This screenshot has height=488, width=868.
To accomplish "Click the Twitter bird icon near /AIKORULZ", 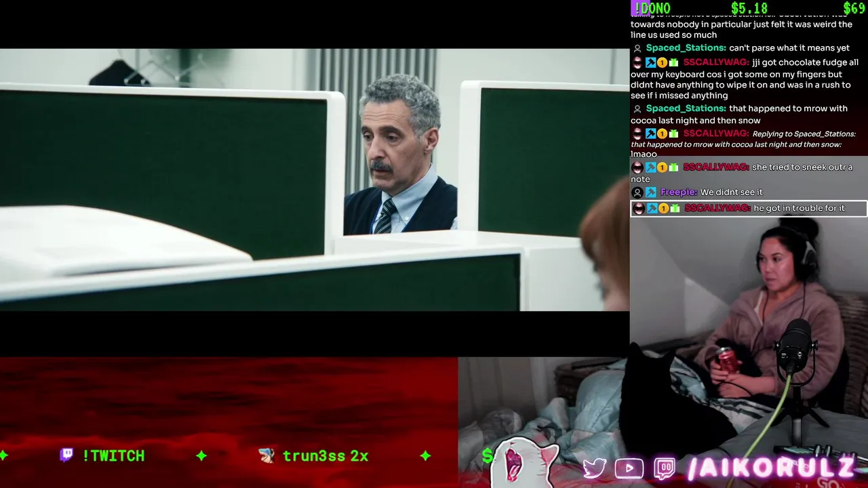I will (595, 468).
